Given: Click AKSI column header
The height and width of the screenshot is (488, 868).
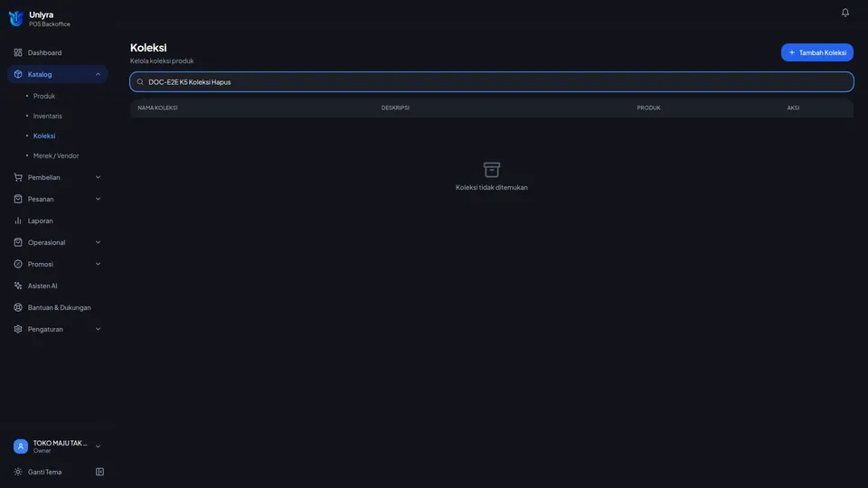Looking at the screenshot, I should click(793, 108).
